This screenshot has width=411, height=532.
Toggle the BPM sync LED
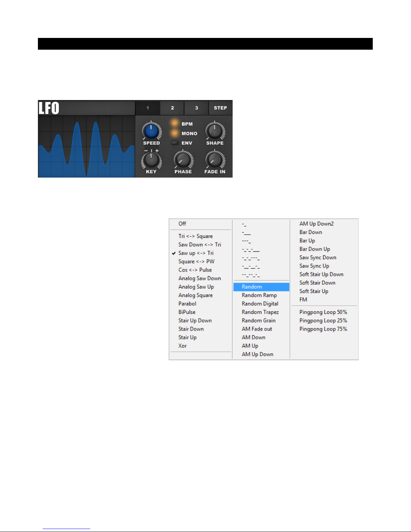pyautogui.click(x=175, y=124)
